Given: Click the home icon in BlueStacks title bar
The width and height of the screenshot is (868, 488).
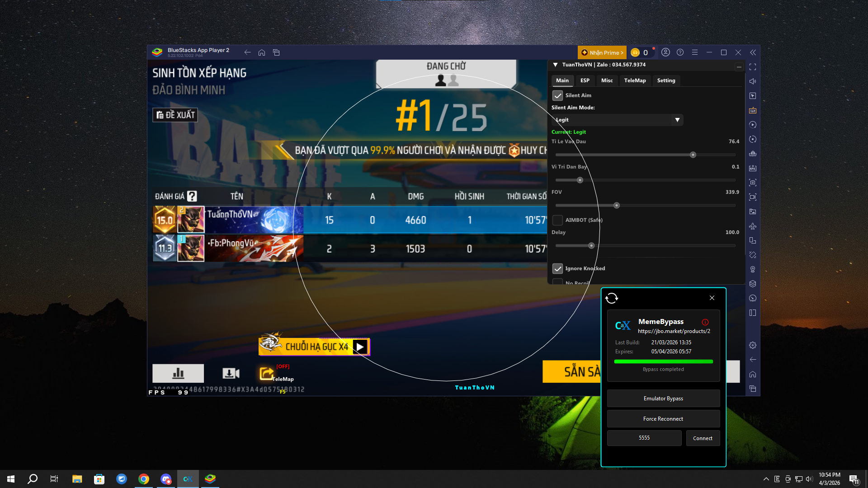Looking at the screenshot, I should coord(262,52).
